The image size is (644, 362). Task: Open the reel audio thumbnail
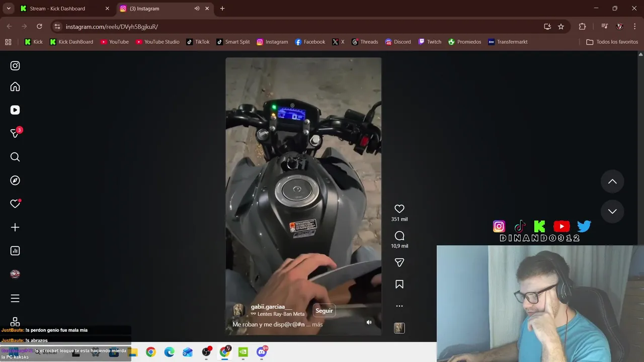[x=399, y=328]
